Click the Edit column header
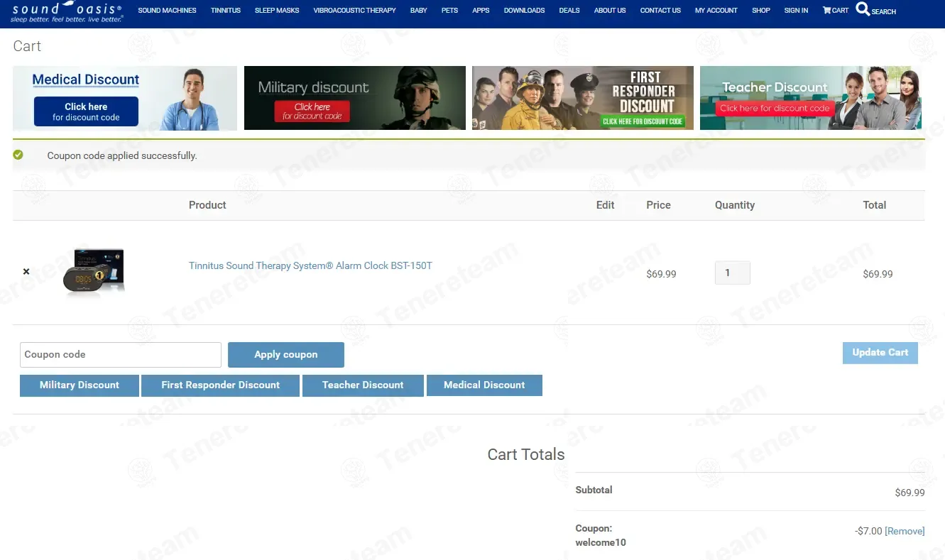The height and width of the screenshot is (560, 945). point(606,205)
